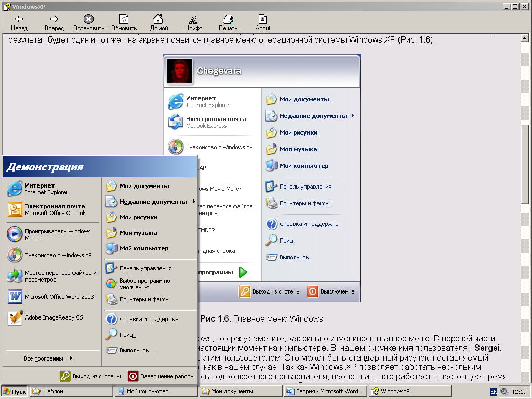
Task: Open font settings with Шрифт
Action: pyautogui.click(x=193, y=23)
